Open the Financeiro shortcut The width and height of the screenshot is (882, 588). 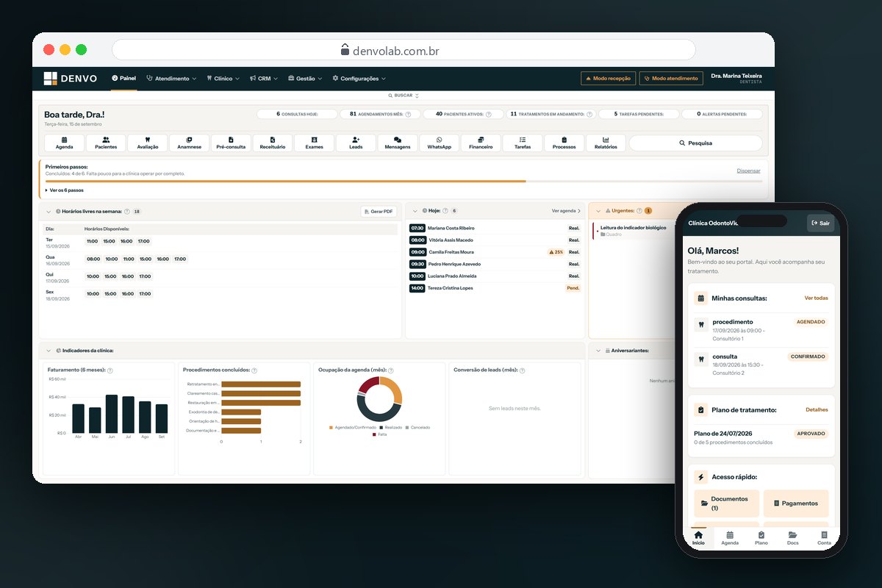tap(481, 143)
